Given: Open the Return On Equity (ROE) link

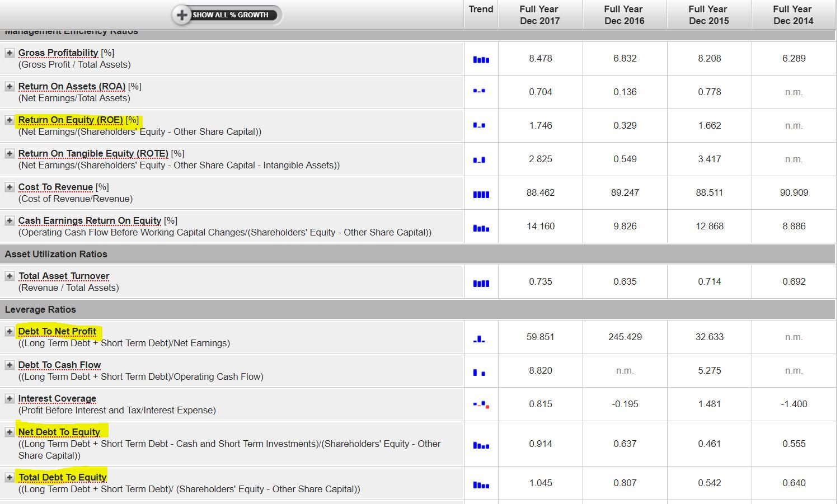Looking at the screenshot, I should click(71, 120).
